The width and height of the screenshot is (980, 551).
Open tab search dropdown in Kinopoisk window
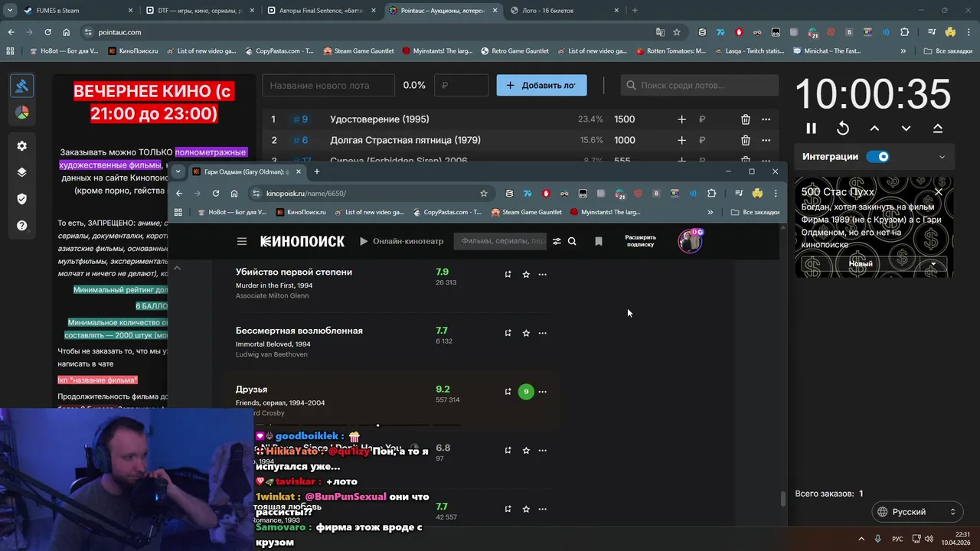178,171
